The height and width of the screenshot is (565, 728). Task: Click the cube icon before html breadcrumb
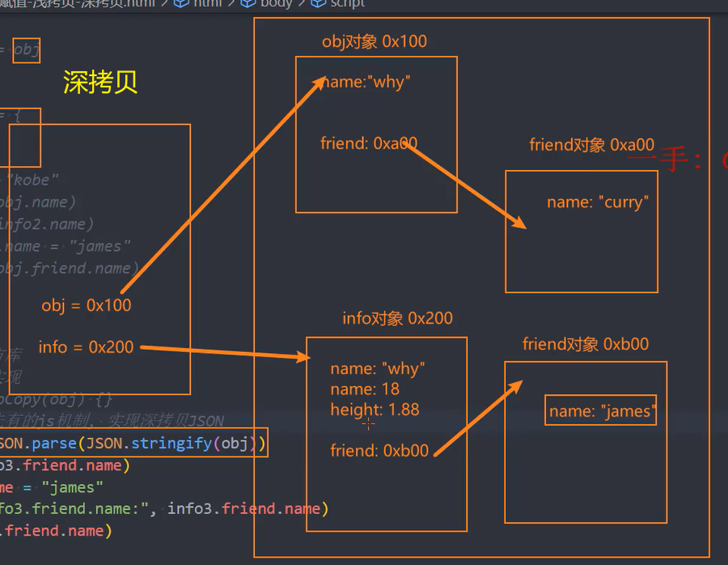[x=180, y=3]
